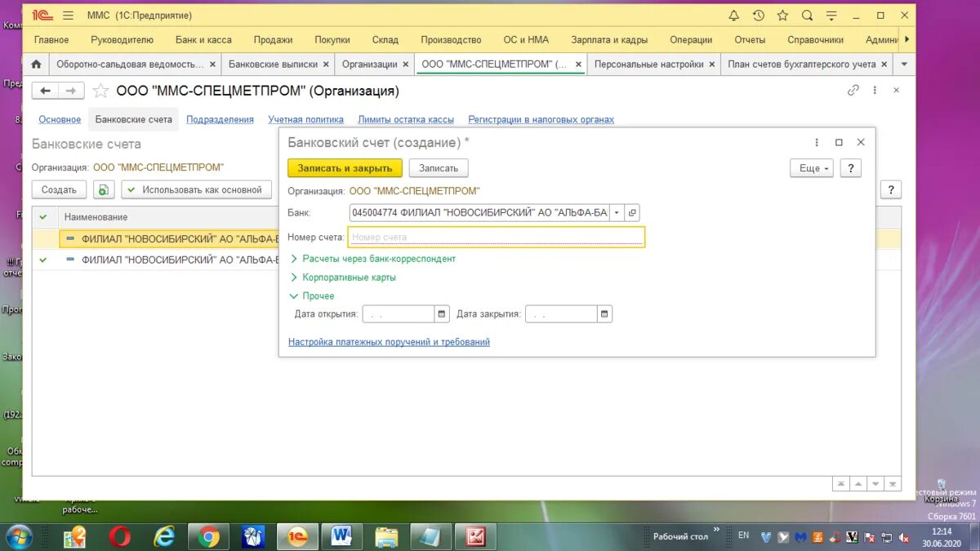This screenshot has width=980, height=551.
Task: Open Microsoft Word from taskbar
Action: click(x=341, y=536)
